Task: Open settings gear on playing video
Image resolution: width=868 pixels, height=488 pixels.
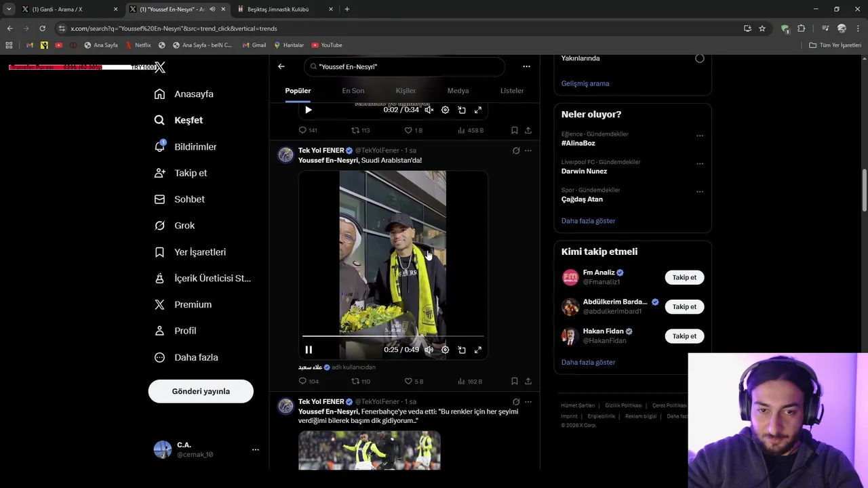Action: tap(445, 350)
